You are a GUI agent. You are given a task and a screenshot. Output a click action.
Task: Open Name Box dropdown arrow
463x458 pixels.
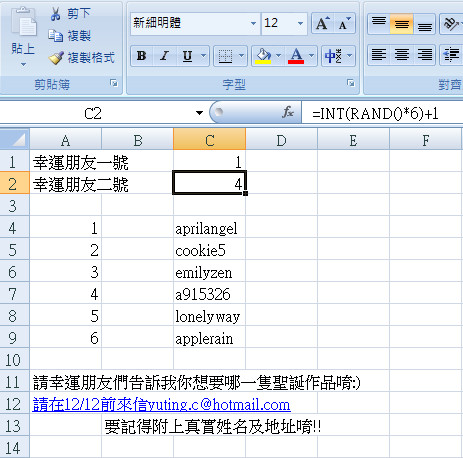click(199, 113)
